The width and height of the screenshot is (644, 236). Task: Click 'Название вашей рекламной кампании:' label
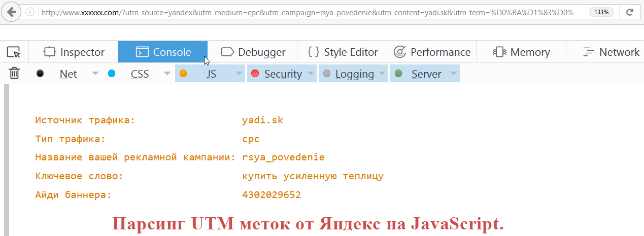(x=135, y=157)
